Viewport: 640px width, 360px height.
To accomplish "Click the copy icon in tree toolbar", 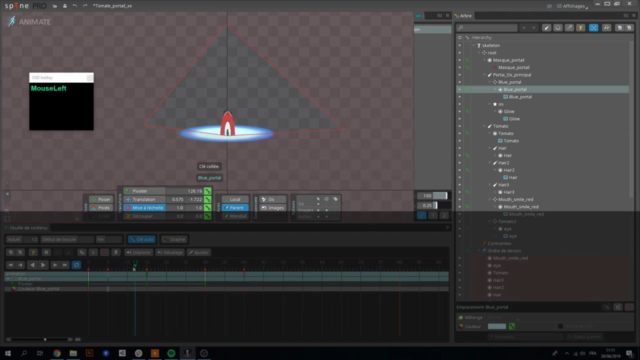I will (x=619, y=28).
